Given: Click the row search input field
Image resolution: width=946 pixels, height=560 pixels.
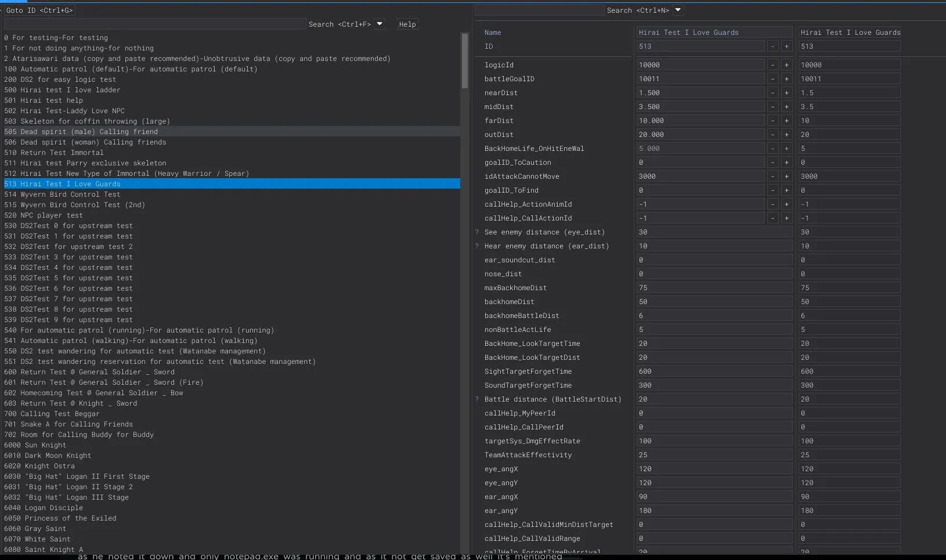Looking at the screenshot, I should pos(154,24).
